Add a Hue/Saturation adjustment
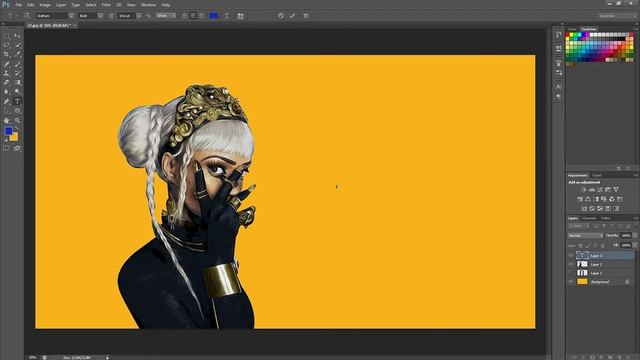This screenshot has height=360, width=640. (x=580, y=199)
